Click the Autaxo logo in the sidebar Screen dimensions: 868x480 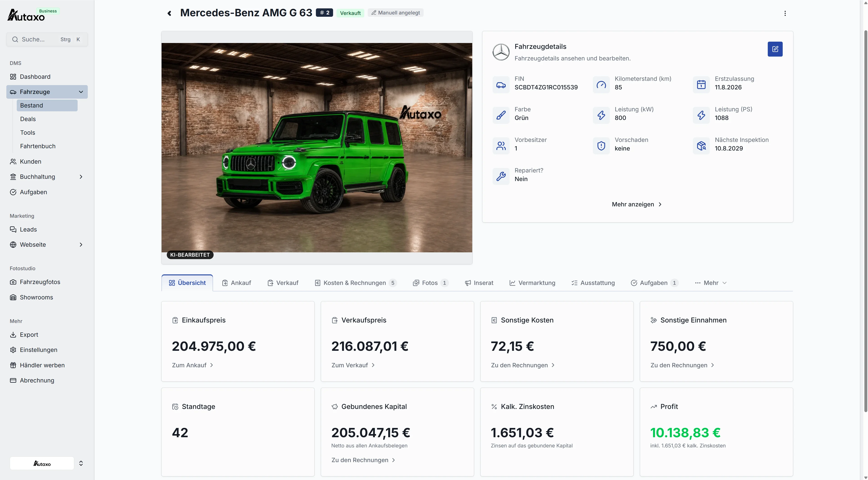pyautogui.click(x=26, y=15)
